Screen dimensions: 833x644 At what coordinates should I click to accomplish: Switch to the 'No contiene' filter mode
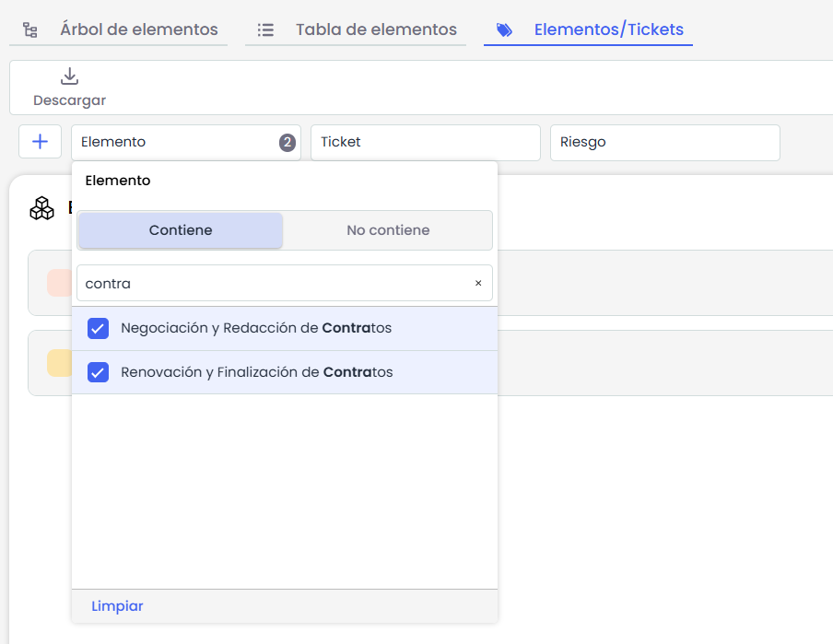point(388,230)
